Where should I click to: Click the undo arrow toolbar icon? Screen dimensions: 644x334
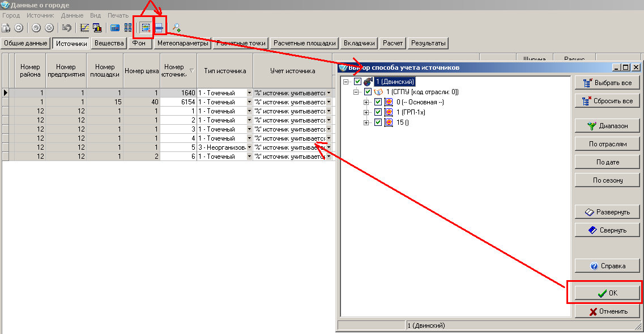67,27
